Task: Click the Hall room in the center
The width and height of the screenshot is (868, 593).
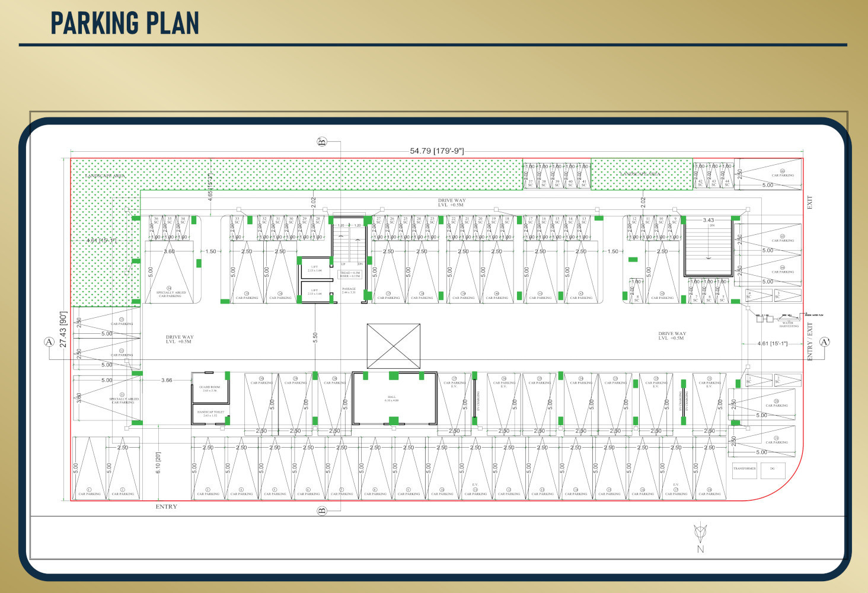Action: [394, 398]
